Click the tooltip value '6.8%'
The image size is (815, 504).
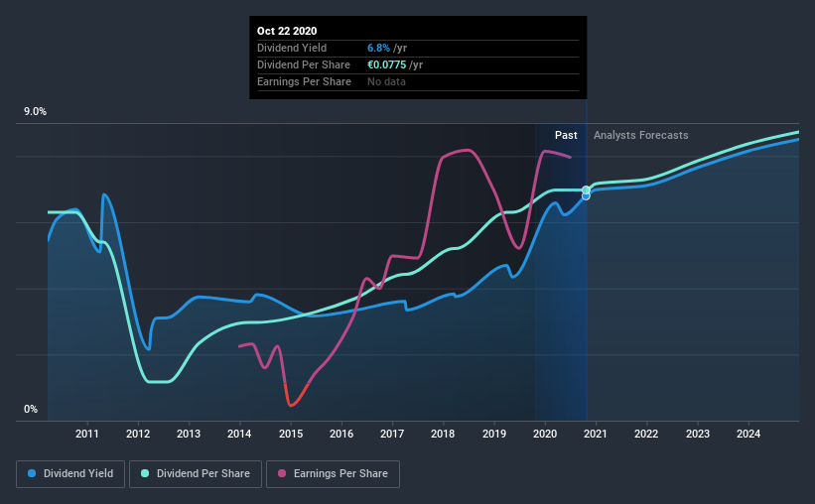click(x=378, y=48)
